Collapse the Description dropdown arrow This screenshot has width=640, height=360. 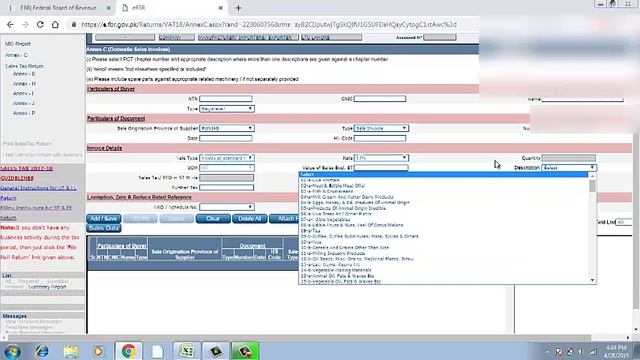tap(592, 168)
